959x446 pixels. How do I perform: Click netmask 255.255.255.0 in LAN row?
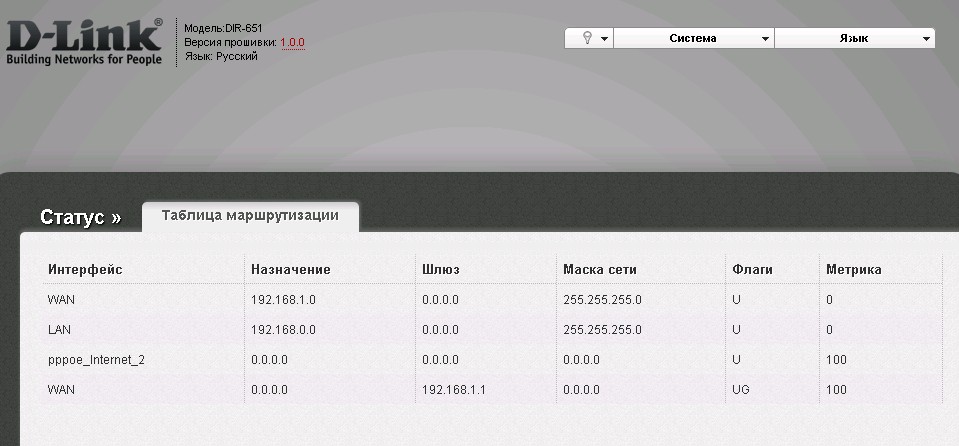click(x=602, y=330)
